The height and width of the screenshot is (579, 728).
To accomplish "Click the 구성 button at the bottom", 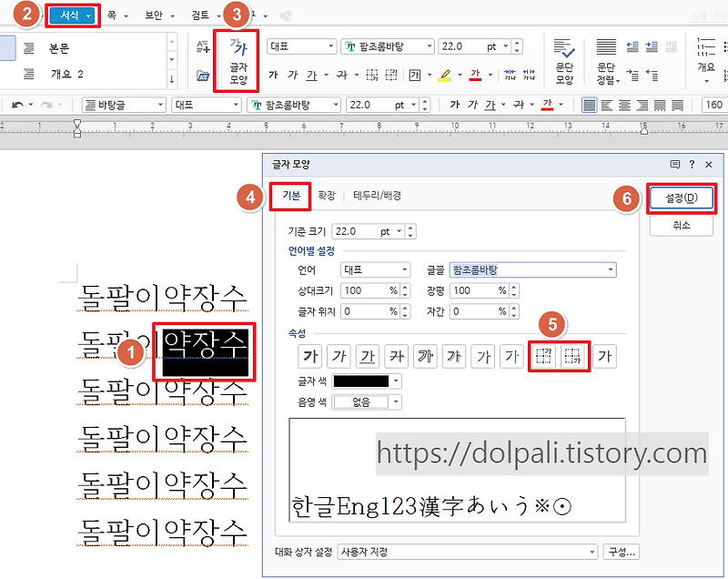I will coord(624,551).
